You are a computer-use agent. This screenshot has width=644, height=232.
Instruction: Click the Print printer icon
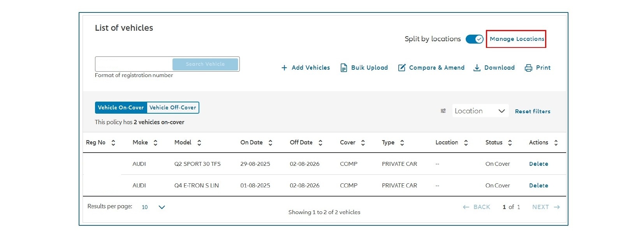pyautogui.click(x=528, y=68)
